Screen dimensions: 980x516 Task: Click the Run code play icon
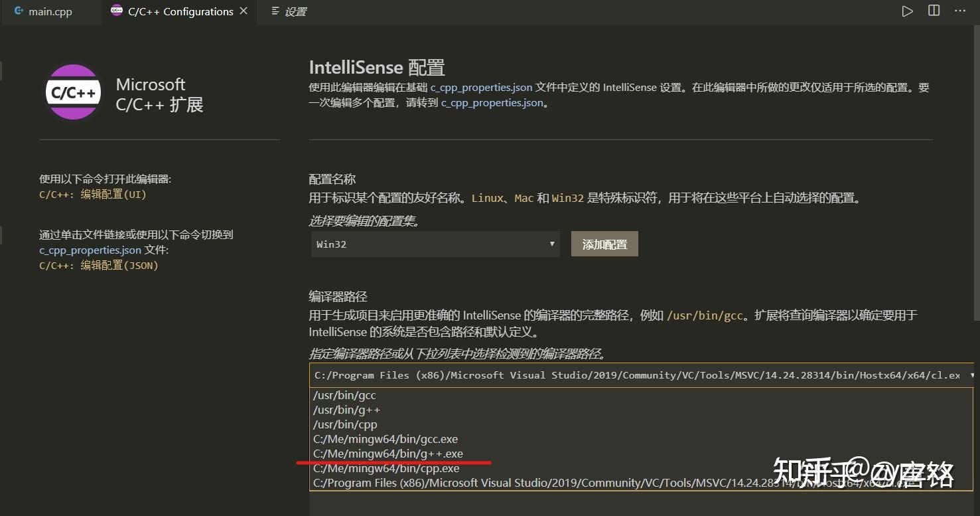tap(906, 10)
